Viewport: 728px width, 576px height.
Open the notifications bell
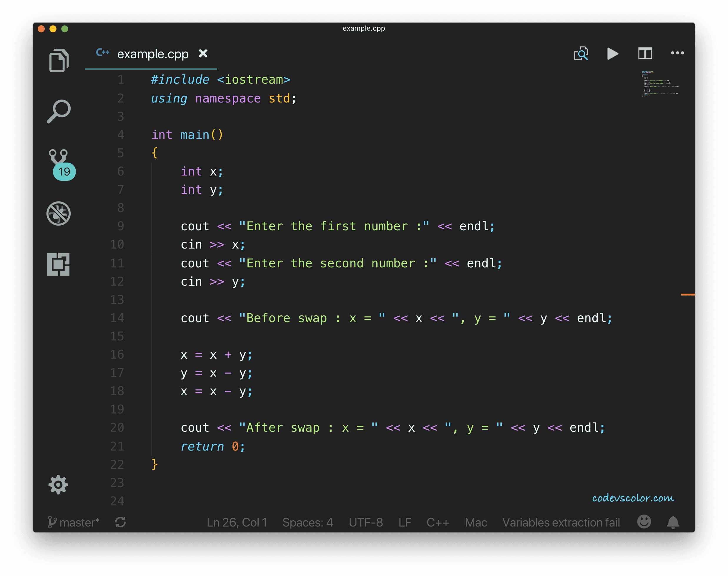(x=673, y=522)
